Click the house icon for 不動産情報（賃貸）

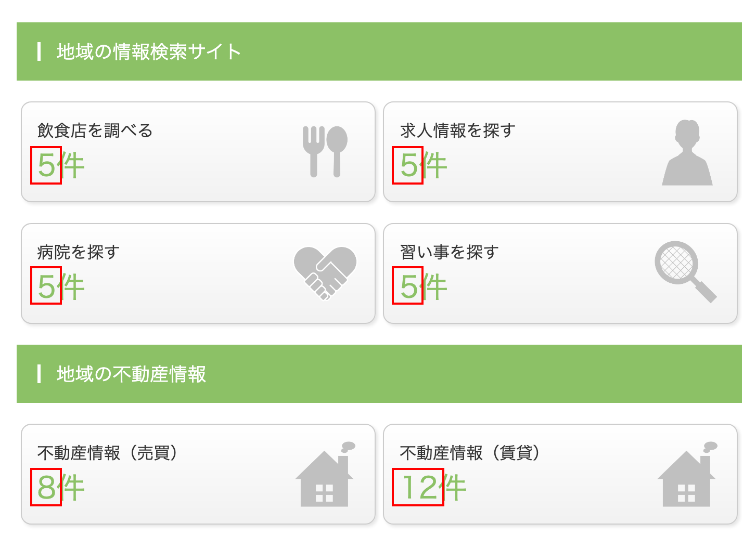pos(687,476)
